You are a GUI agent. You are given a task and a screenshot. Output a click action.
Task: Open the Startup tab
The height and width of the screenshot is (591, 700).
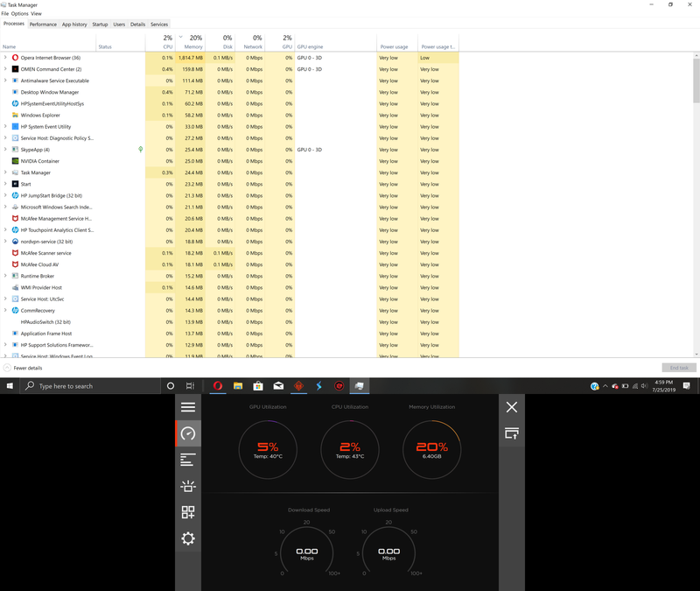(100, 25)
